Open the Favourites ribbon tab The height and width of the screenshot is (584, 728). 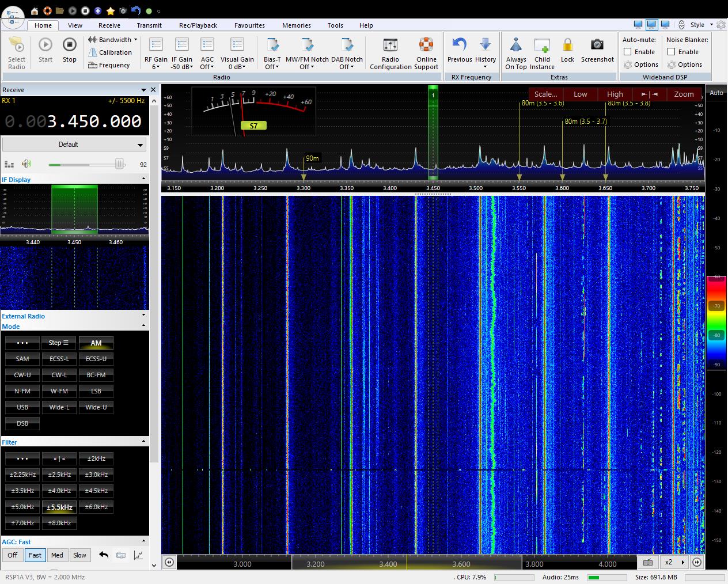coord(249,25)
